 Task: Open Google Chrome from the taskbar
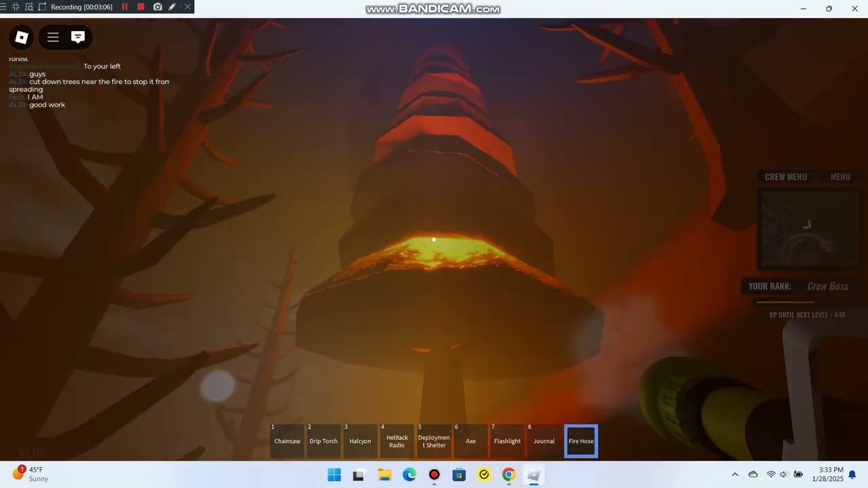point(509,475)
